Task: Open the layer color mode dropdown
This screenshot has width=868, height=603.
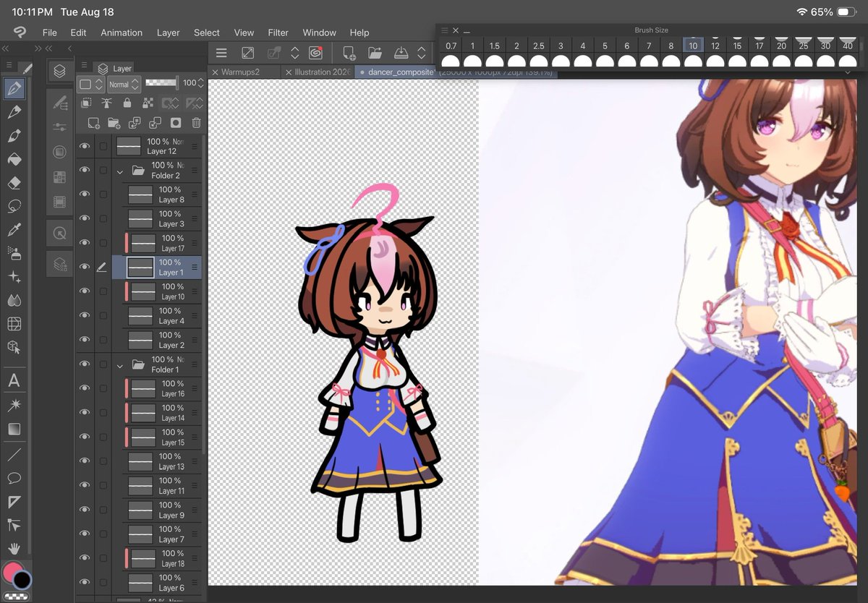Action: tap(90, 84)
